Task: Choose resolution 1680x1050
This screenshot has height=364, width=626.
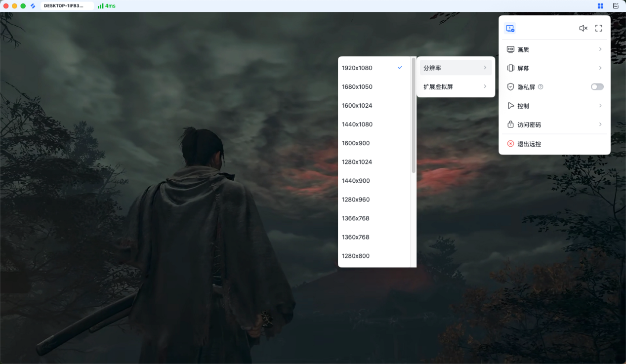Action: pos(374,86)
